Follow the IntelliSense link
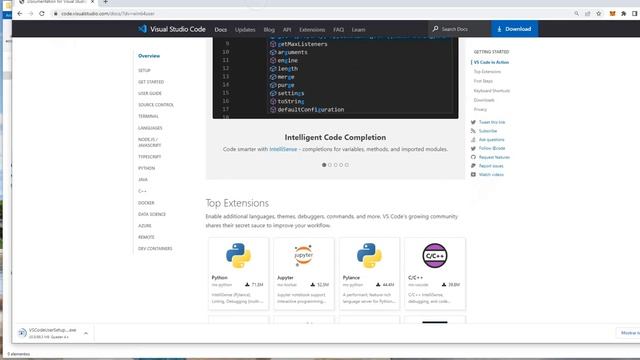 [x=283, y=149]
